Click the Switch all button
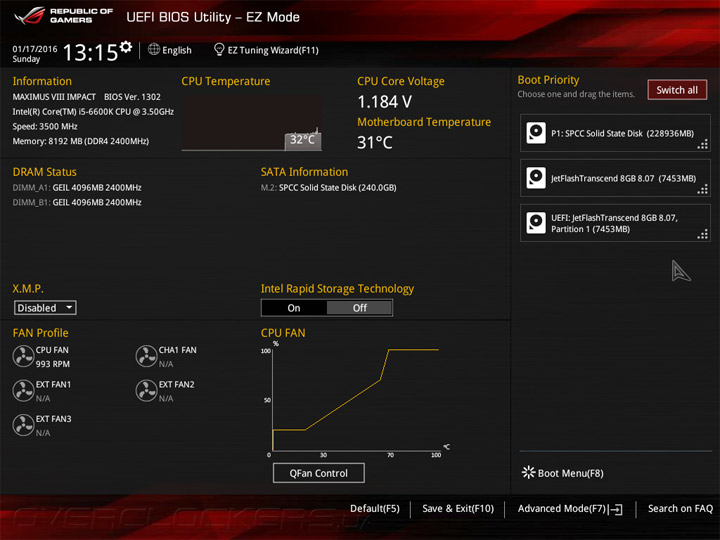This screenshot has width=720, height=540. pos(677,90)
